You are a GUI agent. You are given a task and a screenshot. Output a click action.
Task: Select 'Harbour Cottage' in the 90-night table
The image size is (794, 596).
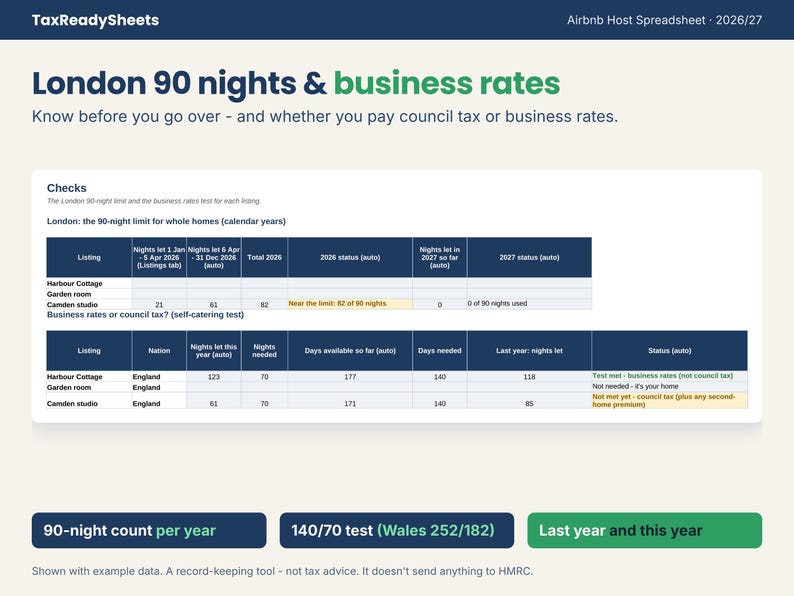[89, 284]
